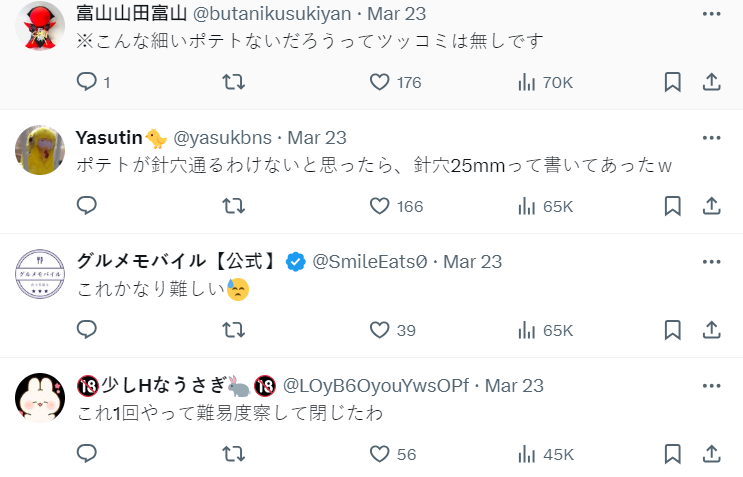Bookmark the 富山山田富山 tweet
The image size is (743, 477).
(x=673, y=82)
